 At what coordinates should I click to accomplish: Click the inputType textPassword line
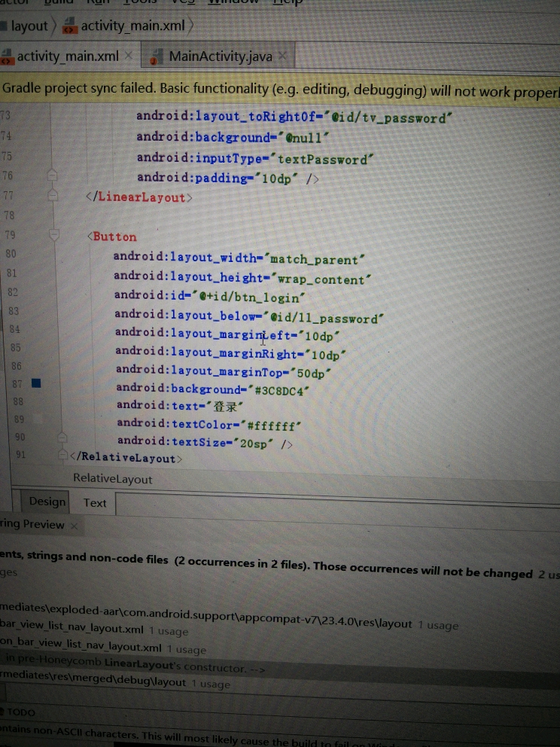coord(255,158)
